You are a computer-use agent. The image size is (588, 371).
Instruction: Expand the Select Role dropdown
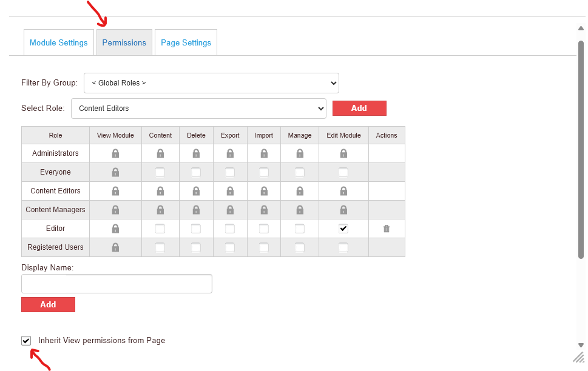tap(198, 109)
